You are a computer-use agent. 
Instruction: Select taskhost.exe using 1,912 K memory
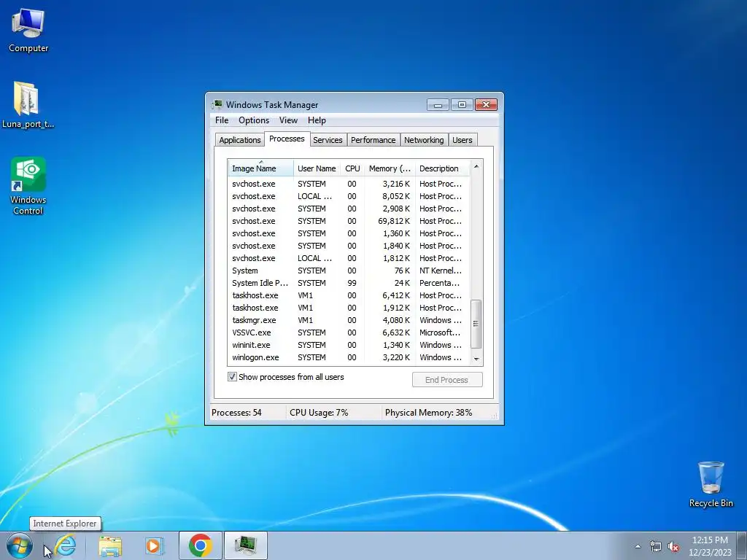click(348, 308)
